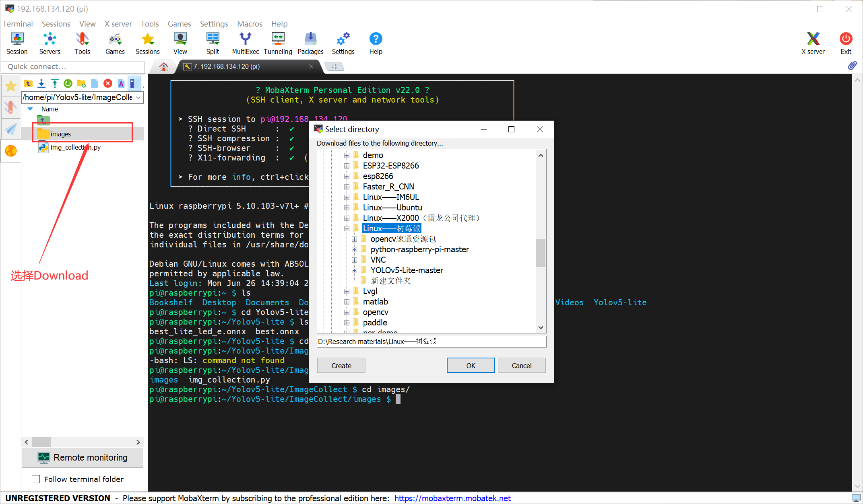This screenshot has height=504, width=863.
Task: Confirm directory with OK button
Action: [x=471, y=365]
